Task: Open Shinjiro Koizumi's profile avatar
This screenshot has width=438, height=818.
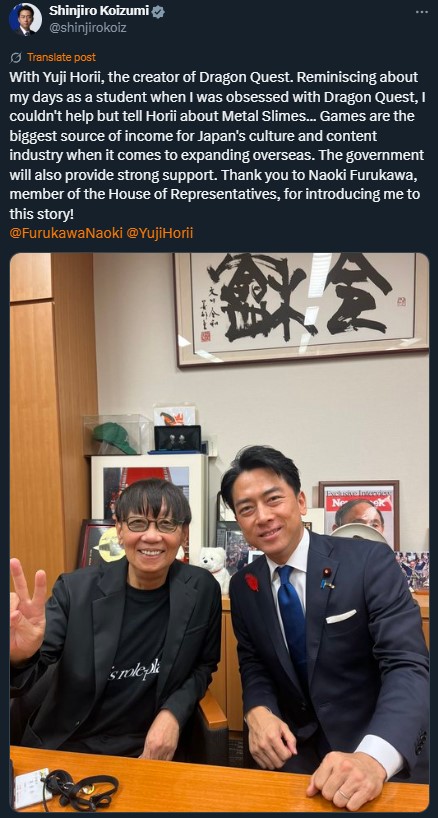Action: tap(25, 19)
